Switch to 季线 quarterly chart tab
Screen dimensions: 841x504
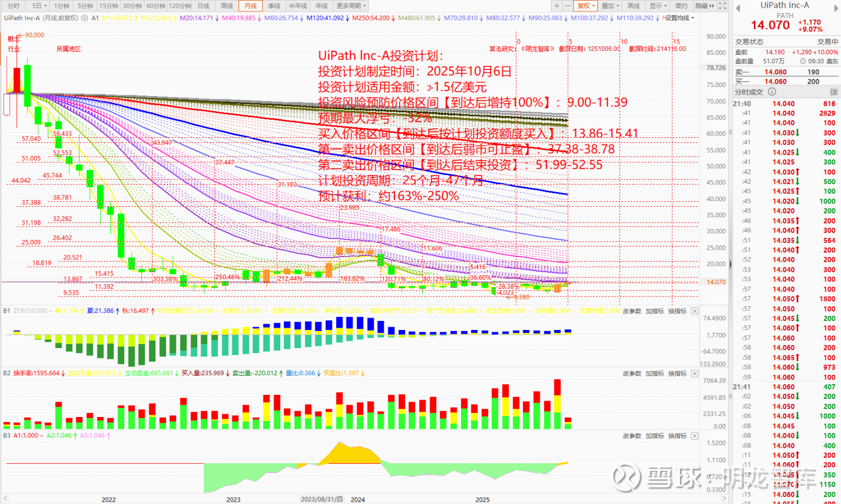click(275, 6)
